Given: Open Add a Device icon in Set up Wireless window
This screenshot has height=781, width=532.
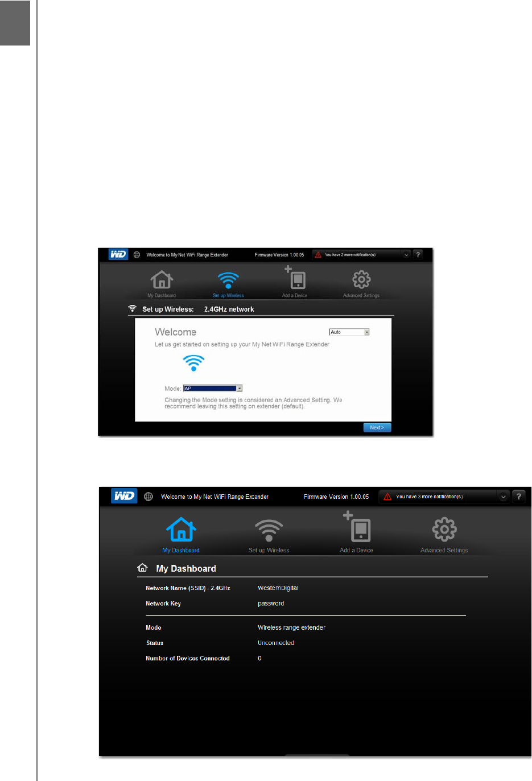Looking at the screenshot, I should point(295,278).
